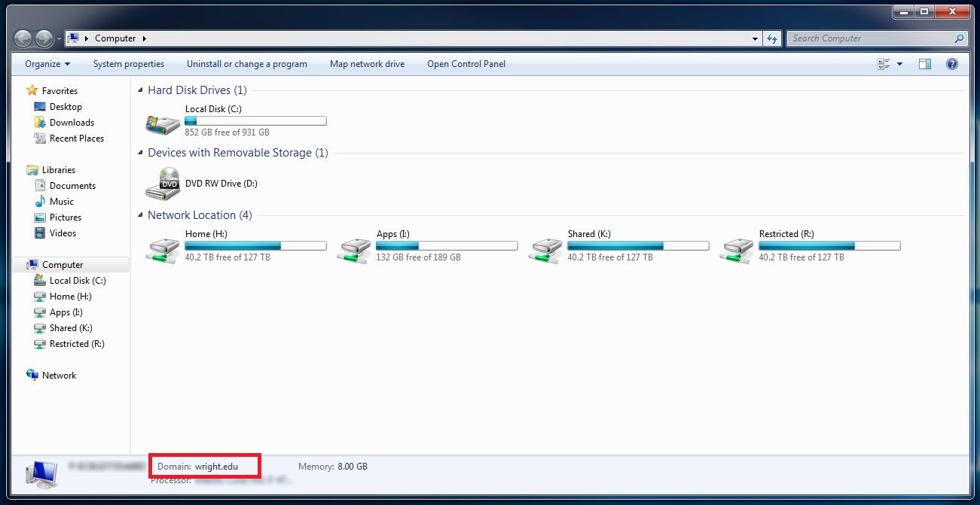Collapse the Network Location group

click(x=140, y=215)
